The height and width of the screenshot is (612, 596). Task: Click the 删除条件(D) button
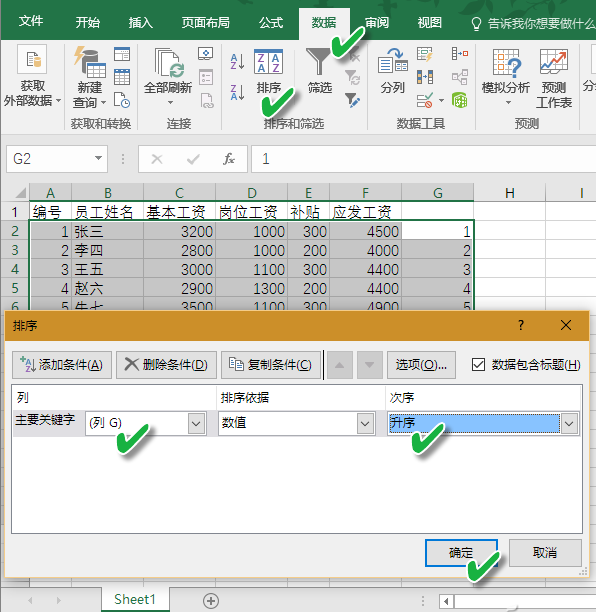(166, 365)
